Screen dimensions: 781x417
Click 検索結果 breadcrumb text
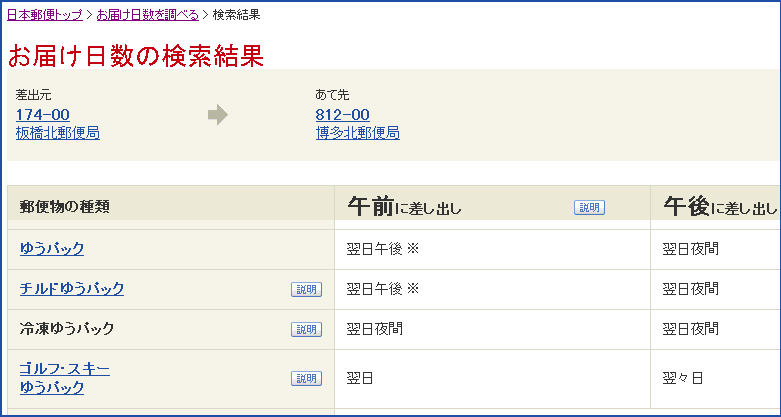tap(236, 15)
